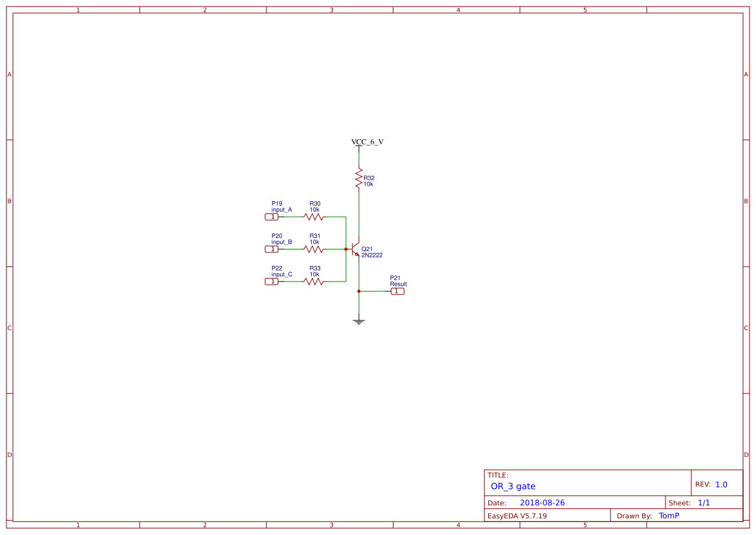
Task: Click the TomP drawn-by name
Action: pos(669,515)
